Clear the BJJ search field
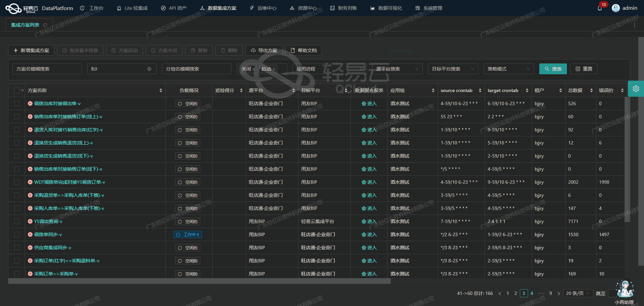Viewport: 644px width, 306px height. pos(149,69)
